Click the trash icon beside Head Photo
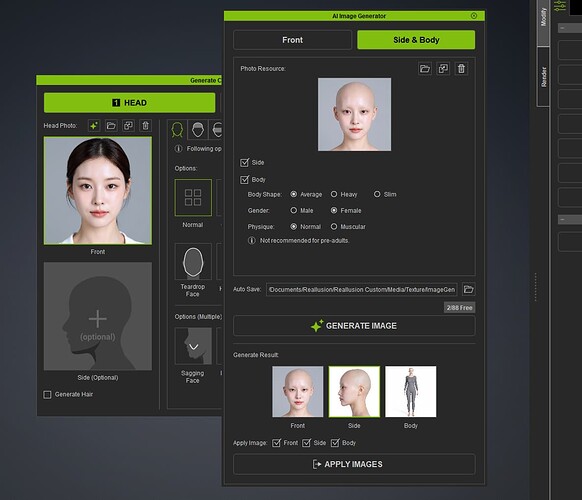 point(146,126)
